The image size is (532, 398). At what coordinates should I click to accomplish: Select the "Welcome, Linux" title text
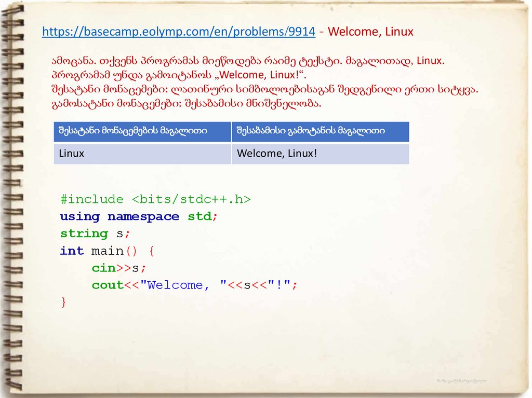tap(370, 32)
